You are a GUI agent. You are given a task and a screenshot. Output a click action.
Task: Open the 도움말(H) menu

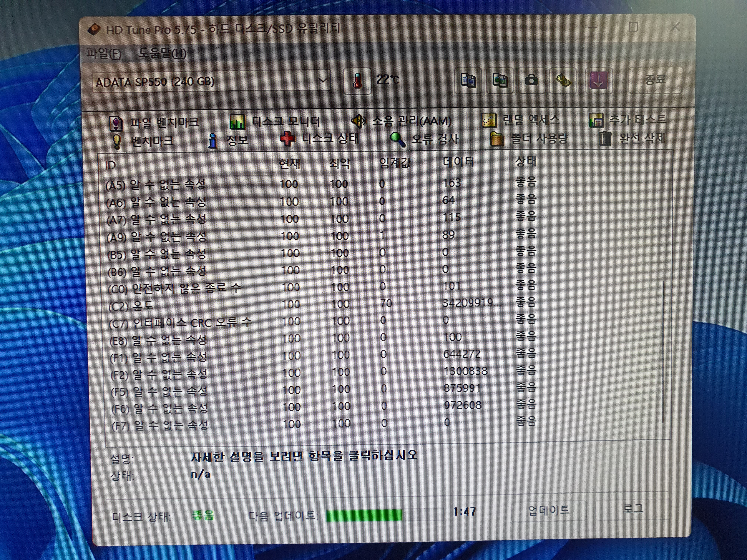point(162,53)
